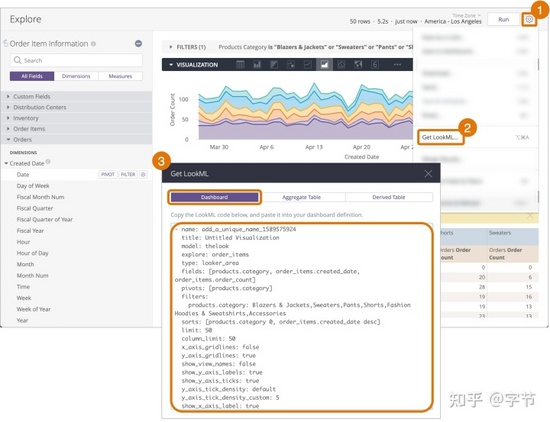This screenshot has width=550, height=422.
Task: Click the blue round icon above the field search box
Action: point(139,43)
